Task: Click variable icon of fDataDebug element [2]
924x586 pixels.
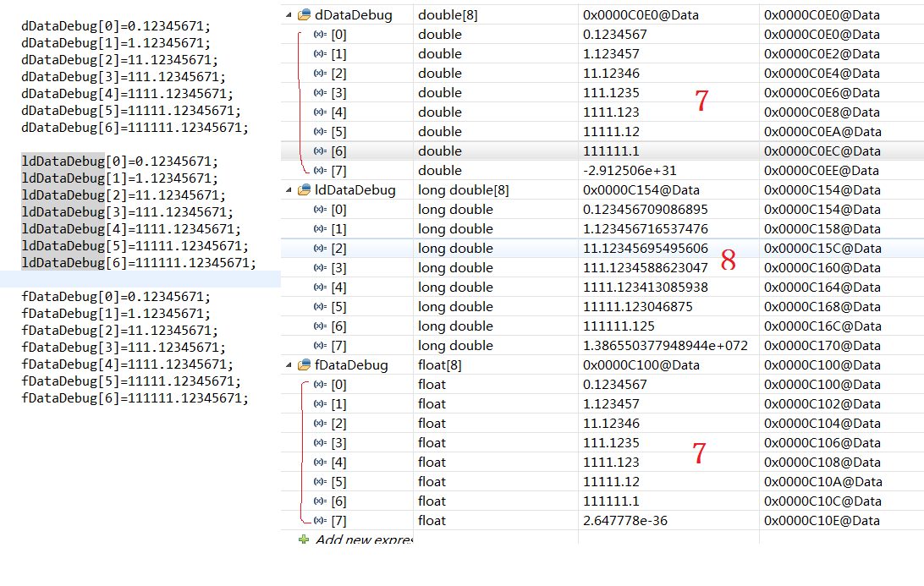Action: tap(320, 423)
